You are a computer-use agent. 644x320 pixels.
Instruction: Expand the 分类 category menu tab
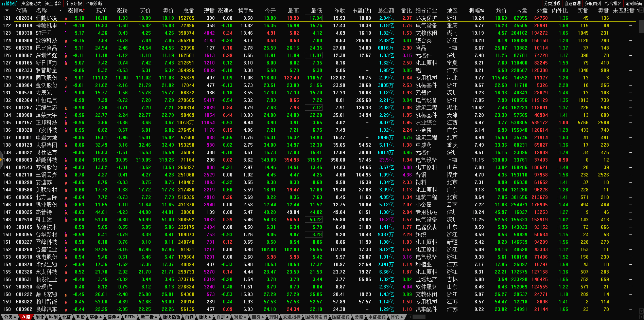[10, 317]
